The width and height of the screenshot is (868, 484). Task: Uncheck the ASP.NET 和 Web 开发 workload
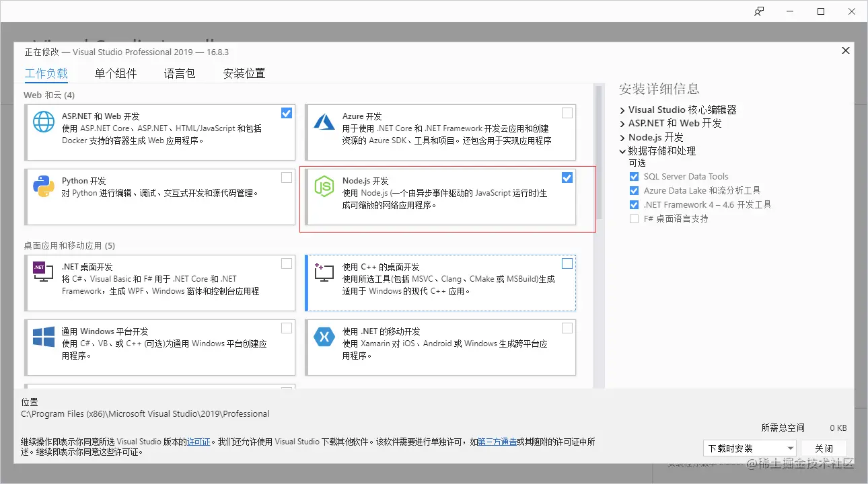pyautogui.click(x=287, y=113)
